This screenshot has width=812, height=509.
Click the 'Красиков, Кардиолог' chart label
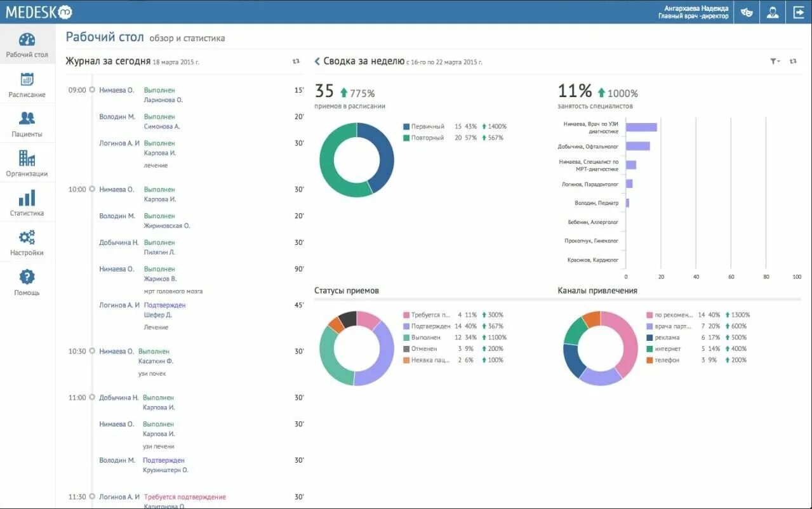click(x=593, y=260)
